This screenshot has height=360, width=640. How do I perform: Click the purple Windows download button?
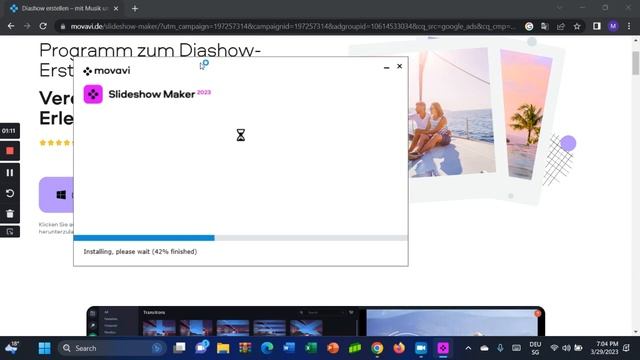click(x=57, y=195)
